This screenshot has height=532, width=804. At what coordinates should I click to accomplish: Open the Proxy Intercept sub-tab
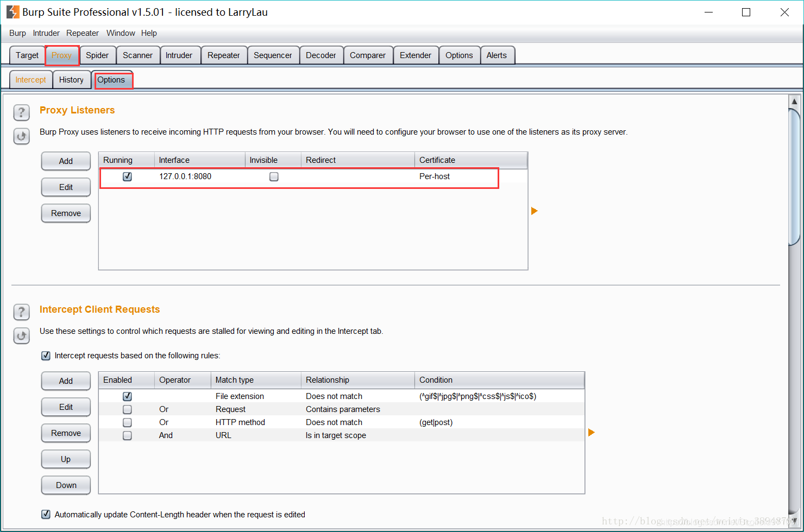(31, 80)
